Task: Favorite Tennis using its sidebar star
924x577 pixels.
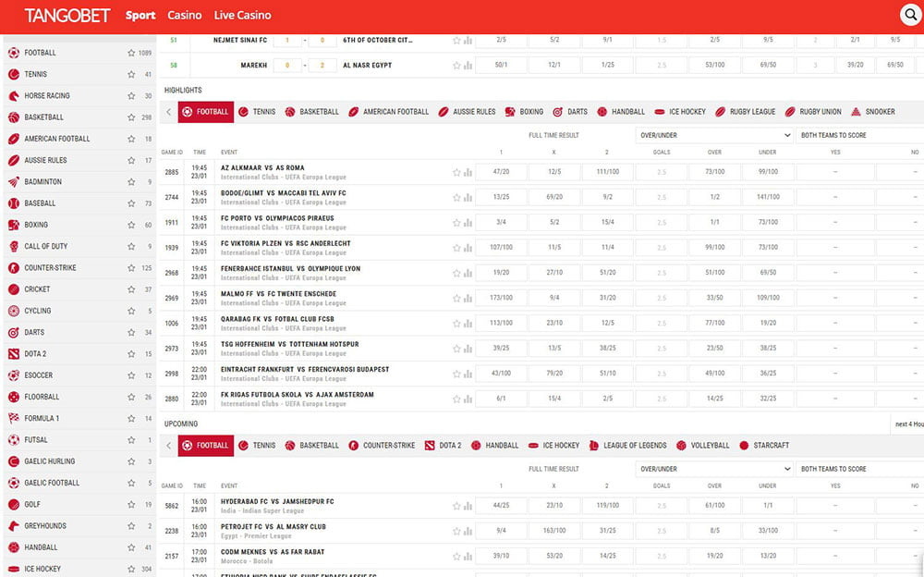Action: pyautogui.click(x=131, y=74)
